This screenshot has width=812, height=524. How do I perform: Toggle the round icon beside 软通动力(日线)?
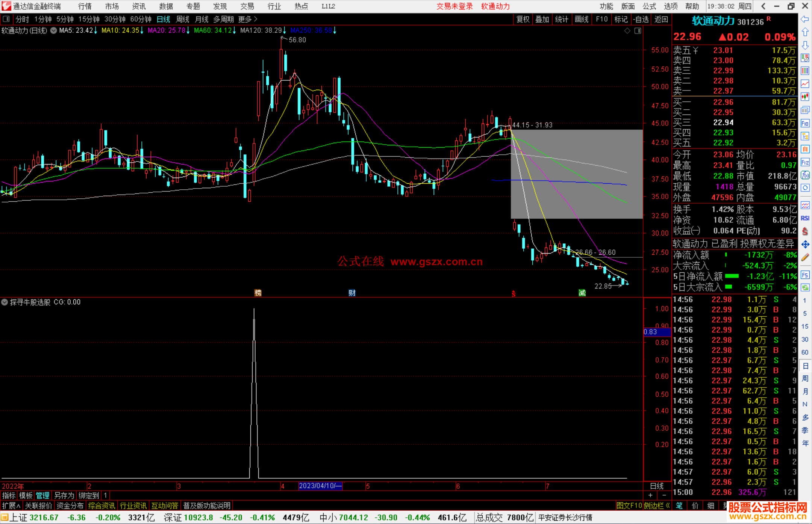[54, 30]
